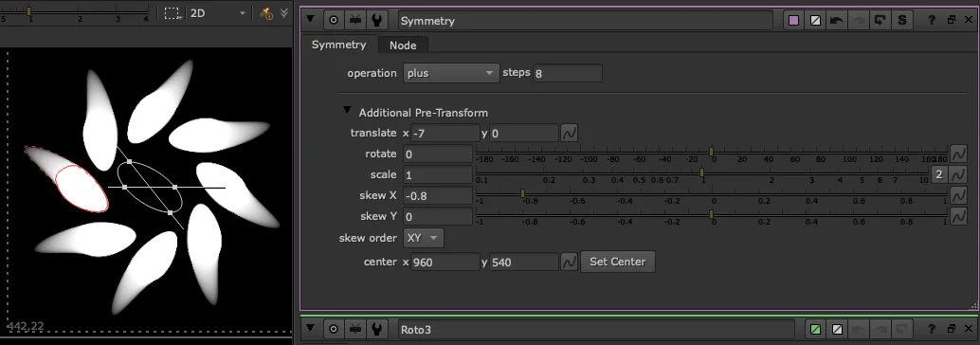The height and width of the screenshot is (345, 980).
Task: Click the skew X field showing -0.8
Action: coord(438,195)
